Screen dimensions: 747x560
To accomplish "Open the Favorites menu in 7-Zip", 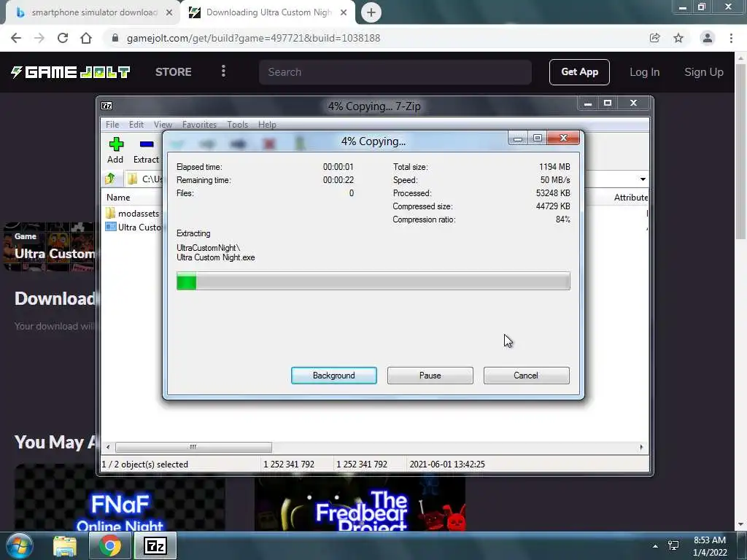I will click(199, 124).
